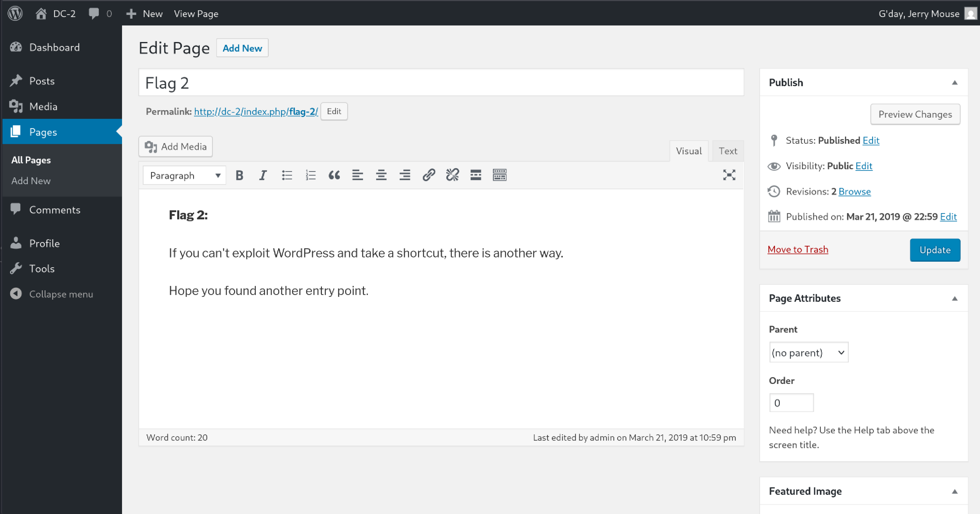Click the Order number field
This screenshot has width=980, height=514.
pyautogui.click(x=791, y=403)
